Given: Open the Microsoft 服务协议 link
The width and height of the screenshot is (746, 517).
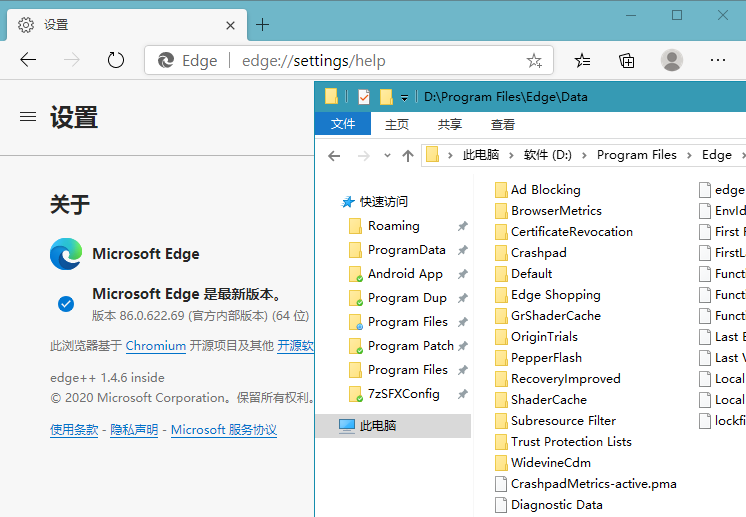Looking at the screenshot, I should click(224, 430).
